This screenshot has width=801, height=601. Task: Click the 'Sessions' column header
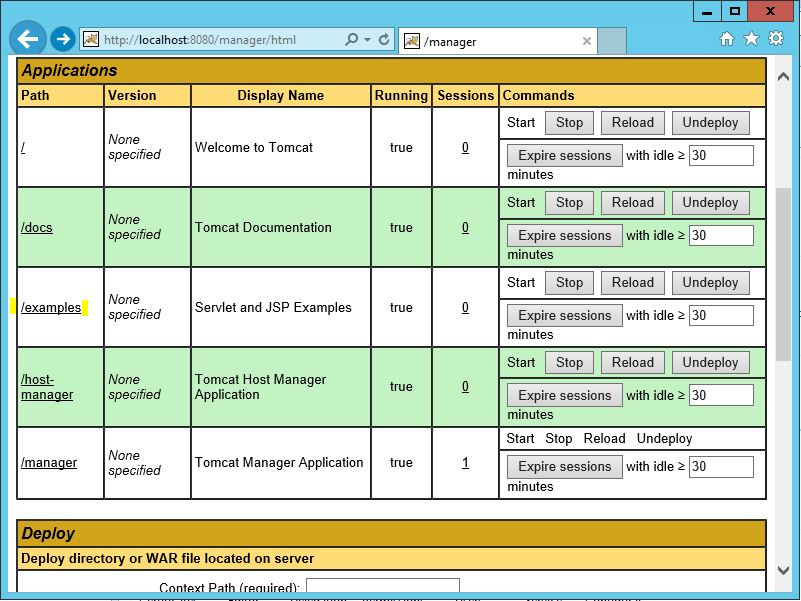click(465, 96)
